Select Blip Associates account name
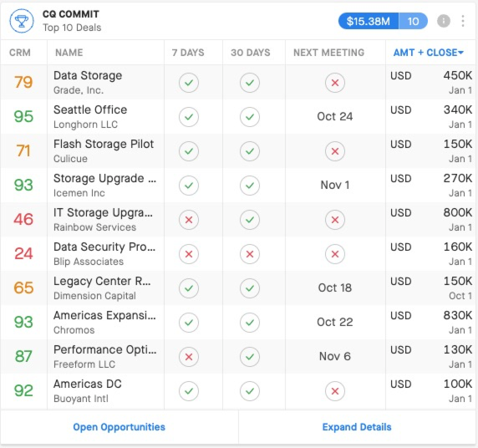 [x=89, y=262]
